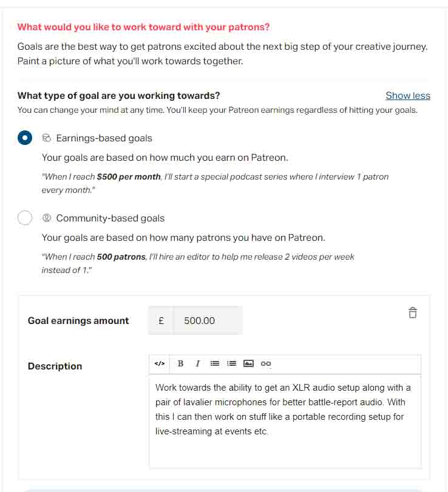Add a hyperlink in the description editor
Screen dimensions: 448x492
pos(266,364)
